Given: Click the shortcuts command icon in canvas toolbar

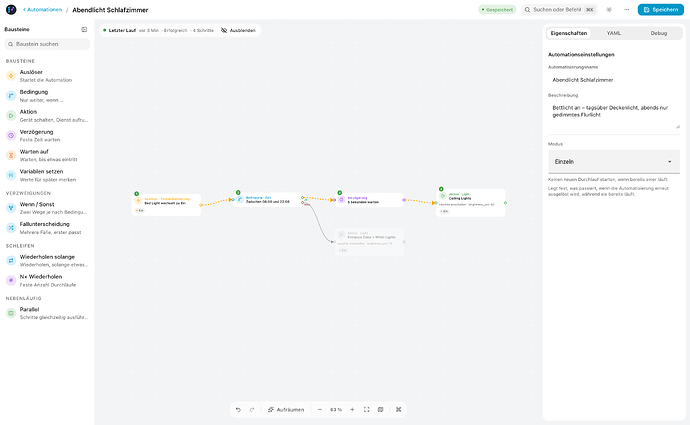Looking at the screenshot, I should click(399, 410).
